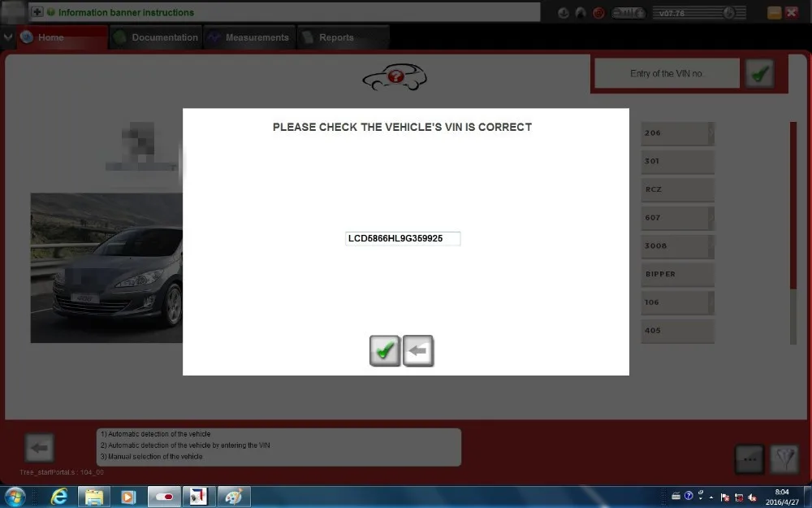Click the battery signal indicator in top toolbar

[628, 13]
